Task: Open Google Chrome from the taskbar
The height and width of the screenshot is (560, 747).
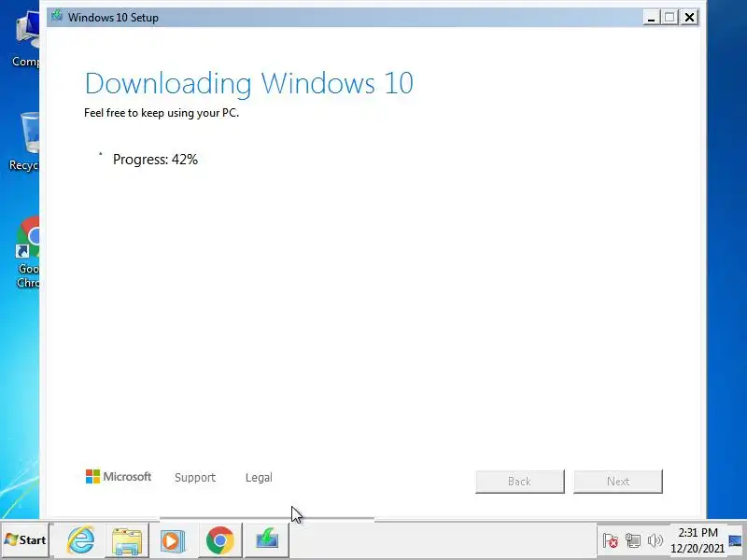Action: point(219,540)
